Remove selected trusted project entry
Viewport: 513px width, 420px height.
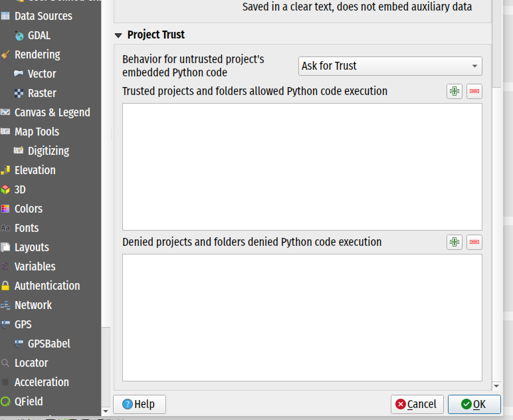474,92
